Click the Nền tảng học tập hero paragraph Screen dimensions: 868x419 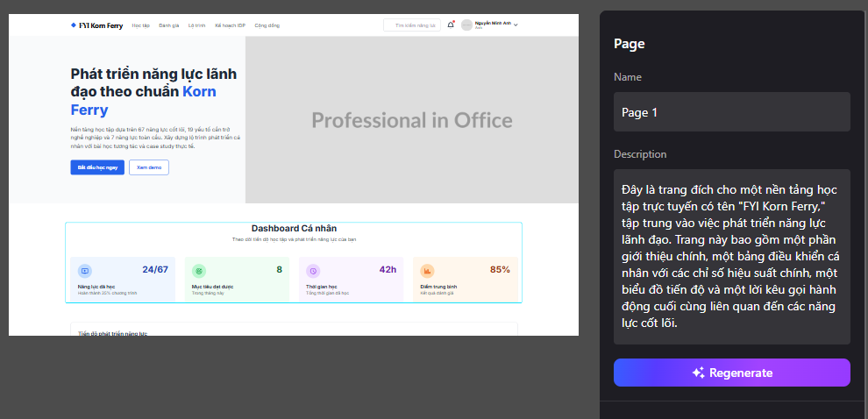(x=155, y=138)
